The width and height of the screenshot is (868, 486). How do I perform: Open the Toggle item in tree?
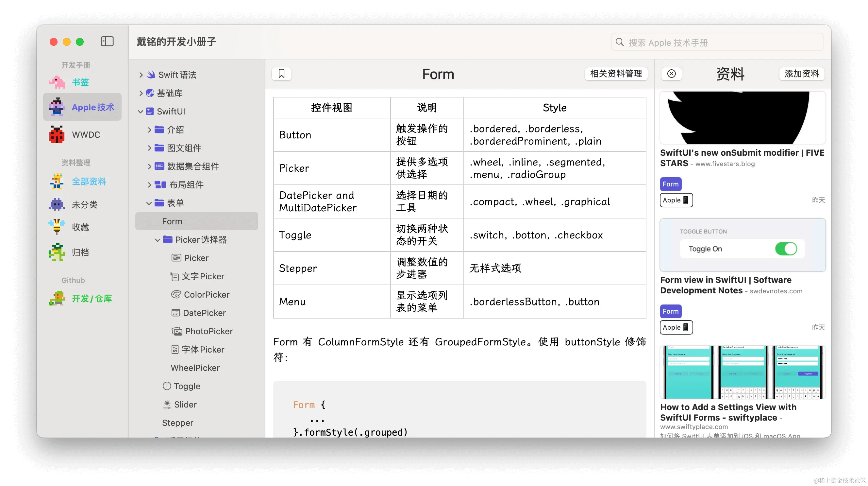click(187, 386)
